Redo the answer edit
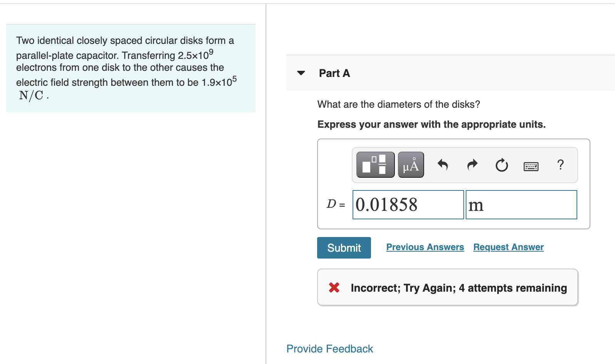 pyautogui.click(x=472, y=165)
